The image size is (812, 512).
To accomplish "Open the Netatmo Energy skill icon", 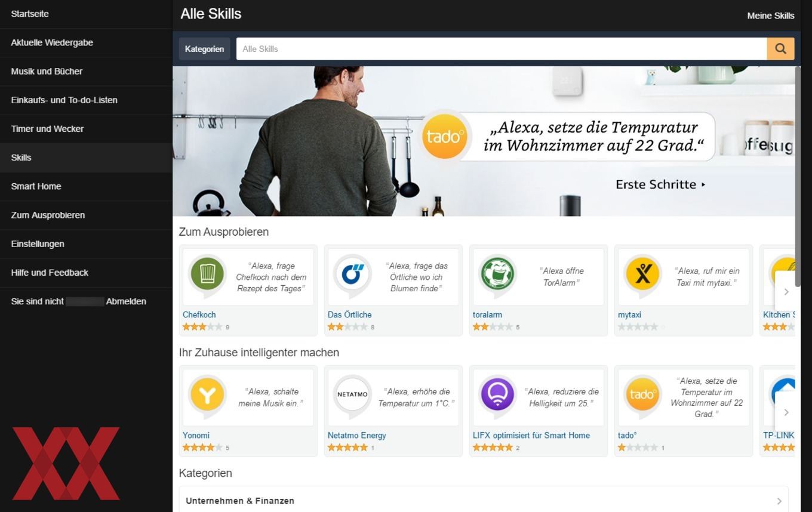I will pos(352,395).
